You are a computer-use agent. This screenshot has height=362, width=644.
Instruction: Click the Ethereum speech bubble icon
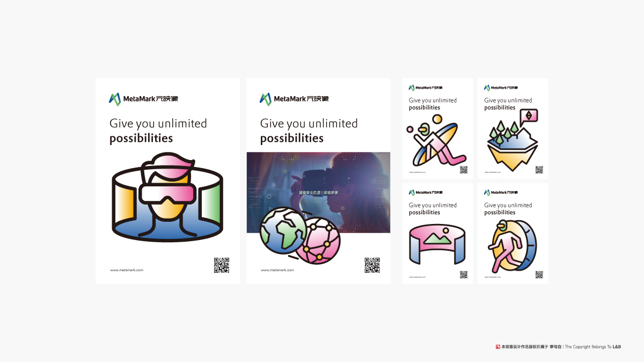(529, 117)
